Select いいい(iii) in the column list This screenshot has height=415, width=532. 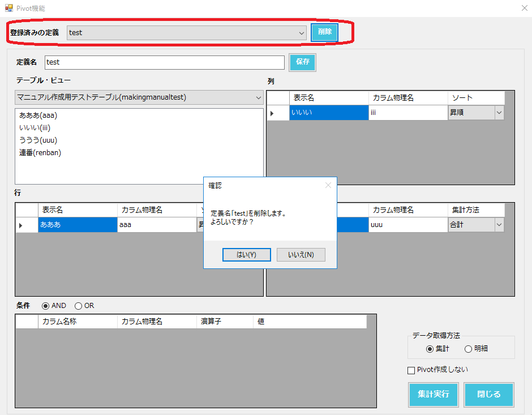coord(35,128)
